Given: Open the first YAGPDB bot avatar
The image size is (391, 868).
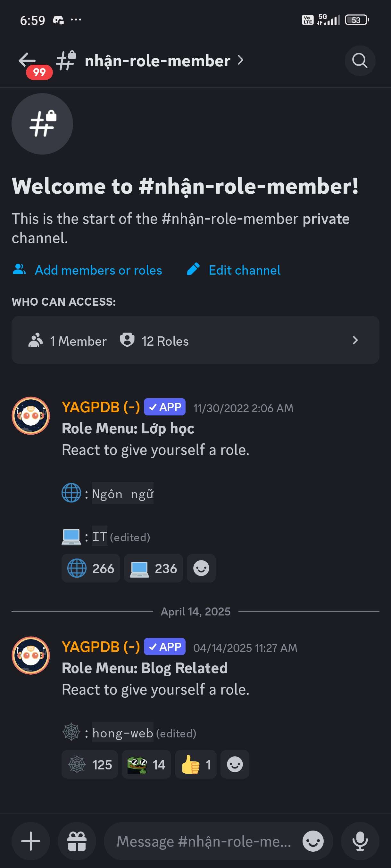Looking at the screenshot, I should [x=31, y=416].
